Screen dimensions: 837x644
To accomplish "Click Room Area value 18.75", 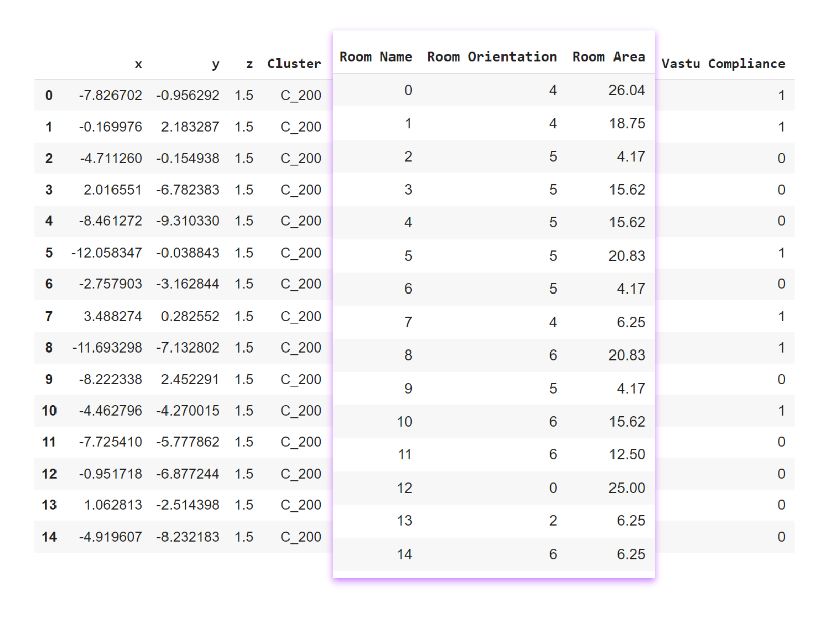I will (x=627, y=123).
